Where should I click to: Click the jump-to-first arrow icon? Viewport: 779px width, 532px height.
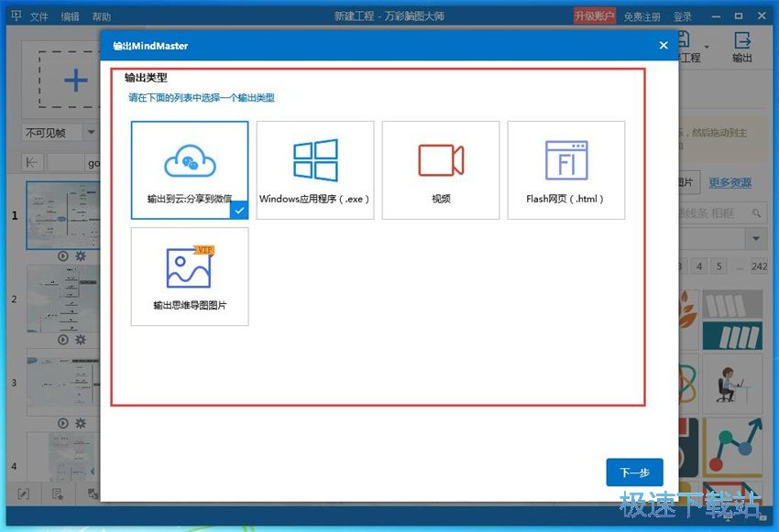click(x=32, y=162)
